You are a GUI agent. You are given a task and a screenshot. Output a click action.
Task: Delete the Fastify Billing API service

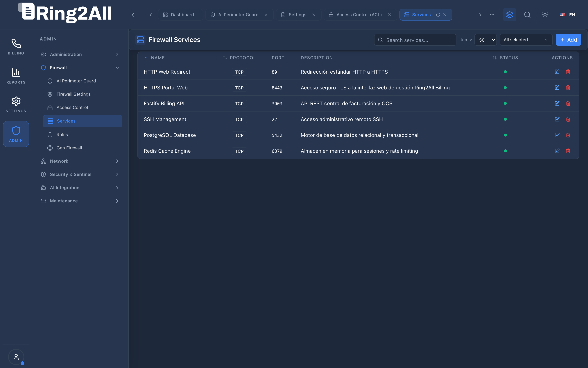tap(568, 103)
